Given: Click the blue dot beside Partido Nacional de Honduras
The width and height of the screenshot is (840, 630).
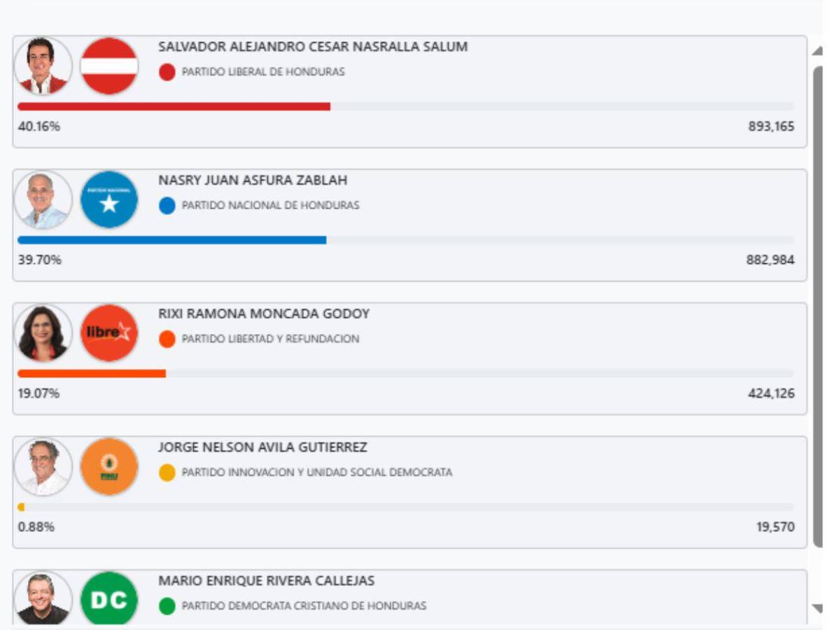Looking at the screenshot, I should point(167,206).
